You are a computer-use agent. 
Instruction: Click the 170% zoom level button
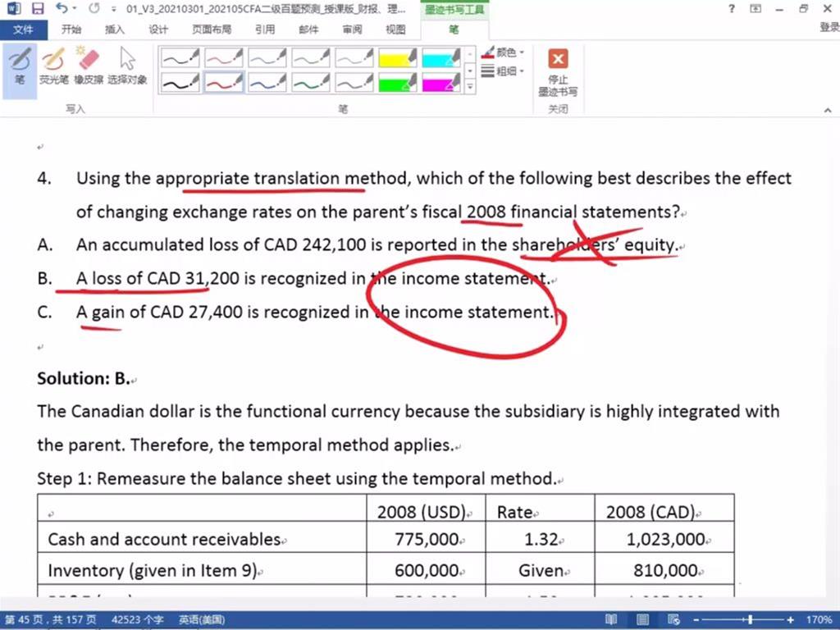pyautogui.click(x=819, y=620)
